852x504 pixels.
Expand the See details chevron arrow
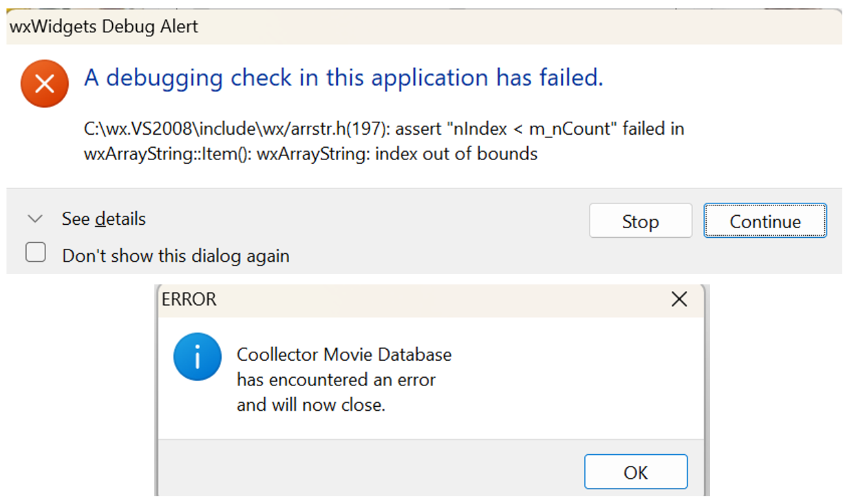(35, 219)
